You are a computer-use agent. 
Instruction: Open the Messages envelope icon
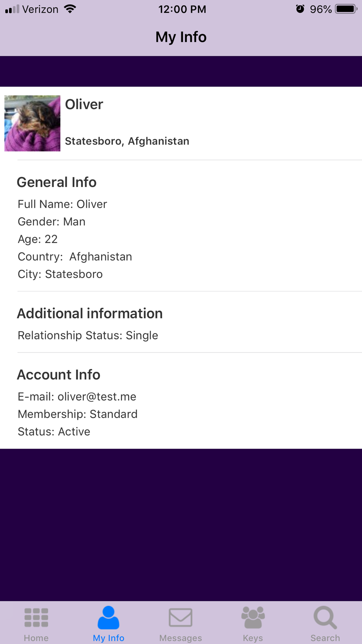tap(181, 618)
